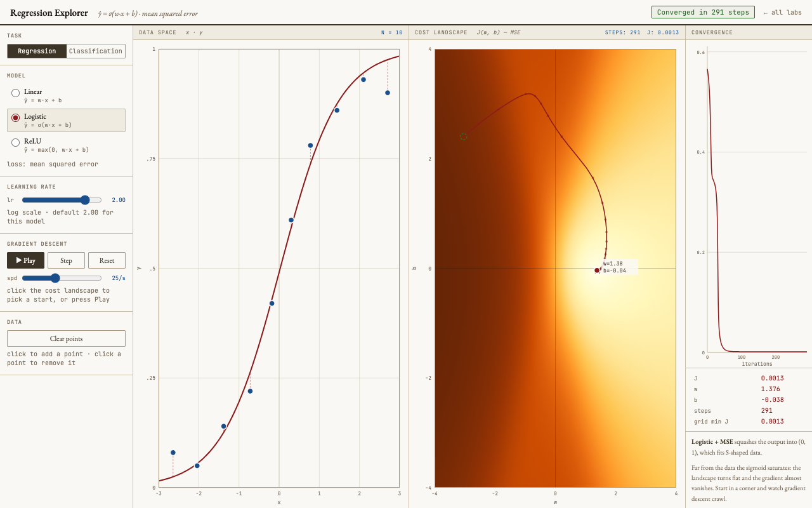Select the Regression task tab
This screenshot has height=508, width=812.
[37, 51]
